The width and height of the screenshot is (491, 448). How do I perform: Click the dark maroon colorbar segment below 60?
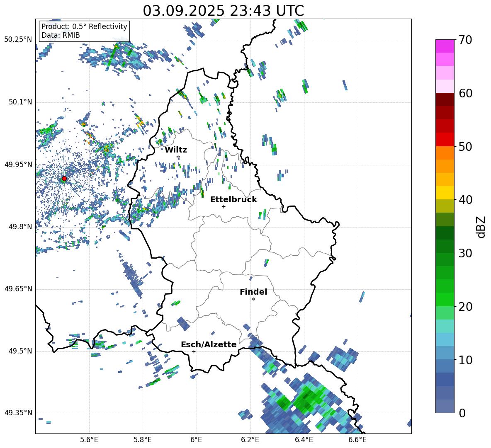(x=445, y=100)
